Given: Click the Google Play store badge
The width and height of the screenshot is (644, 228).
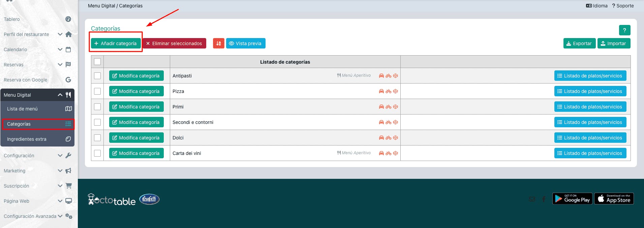Looking at the screenshot, I should click(x=572, y=198).
